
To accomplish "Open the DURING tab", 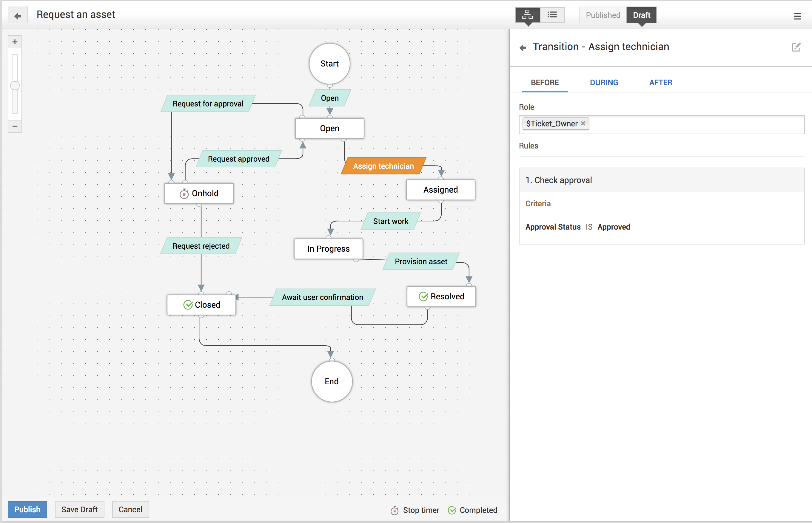I will point(604,83).
